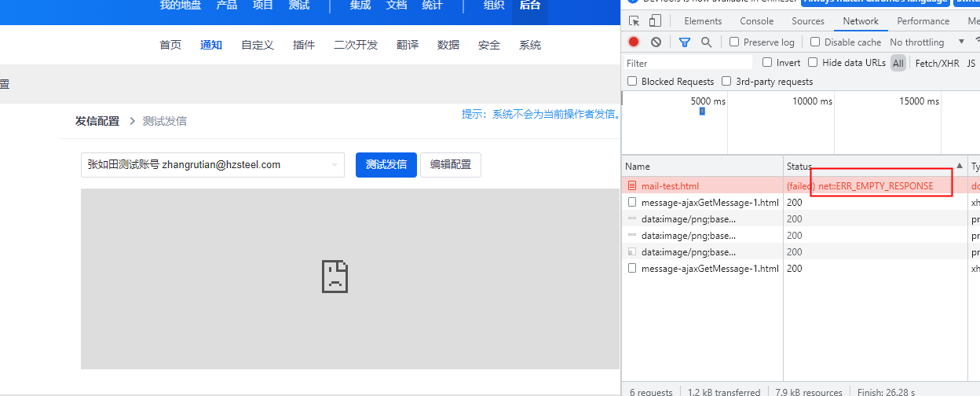Click the 编辑配置 button

[451, 165]
